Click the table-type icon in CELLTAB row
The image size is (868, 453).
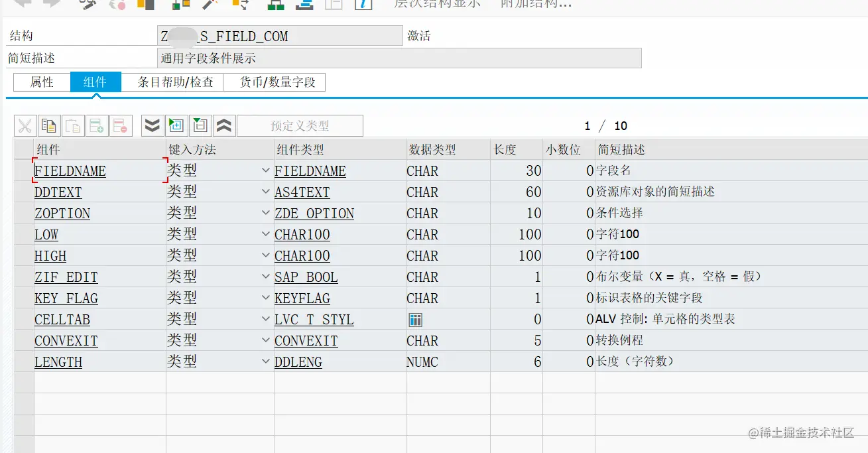tap(416, 320)
